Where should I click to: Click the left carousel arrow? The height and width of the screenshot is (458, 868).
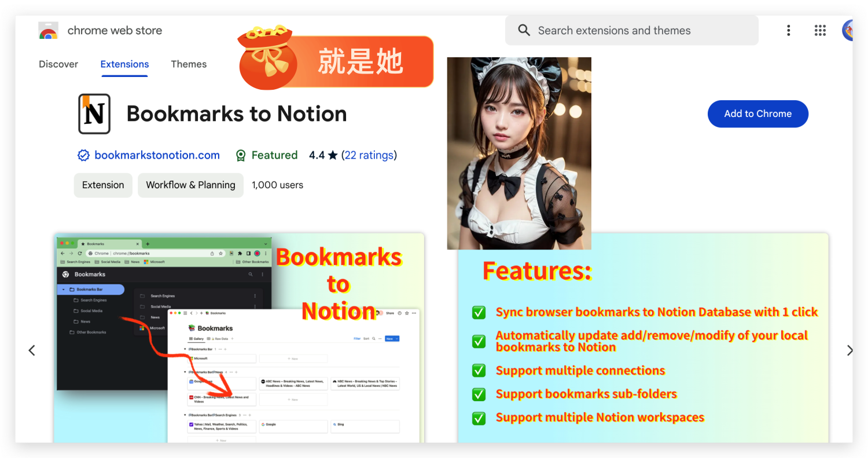point(32,350)
